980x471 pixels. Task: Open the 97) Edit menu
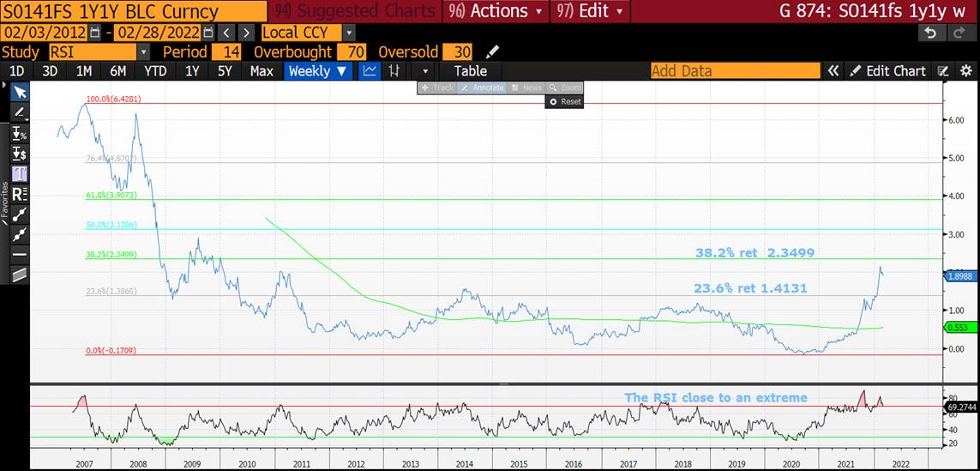589,10
